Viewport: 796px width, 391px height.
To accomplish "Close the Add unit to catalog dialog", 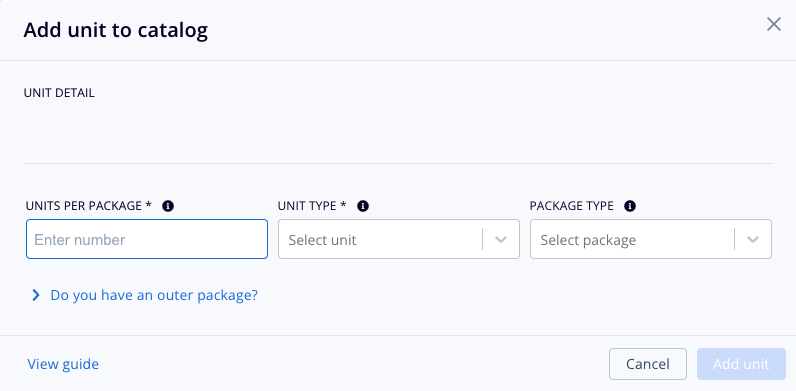I will click(x=774, y=24).
